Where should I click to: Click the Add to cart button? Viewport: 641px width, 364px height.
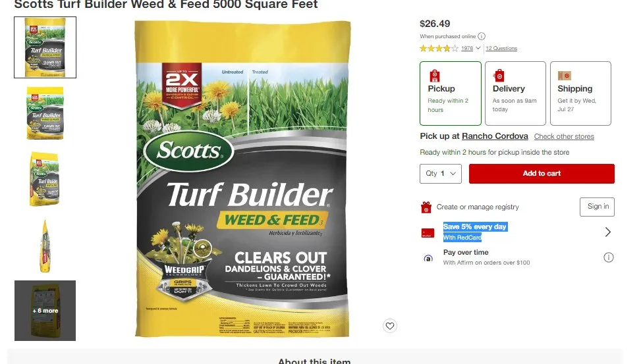click(542, 174)
